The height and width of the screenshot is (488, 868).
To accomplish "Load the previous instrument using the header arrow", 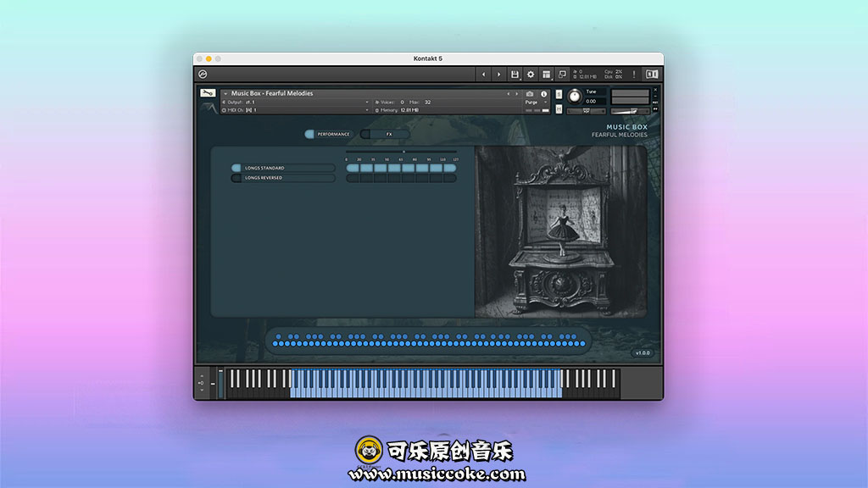I will point(509,94).
